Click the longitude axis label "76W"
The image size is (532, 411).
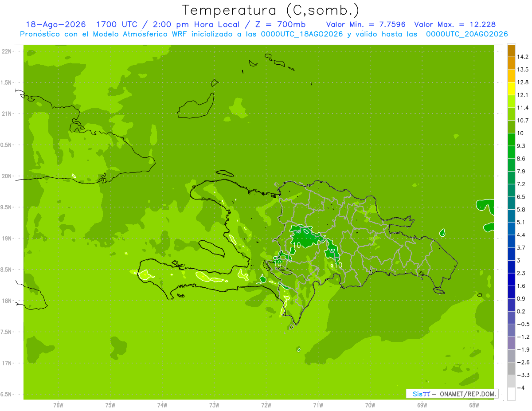point(58,405)
